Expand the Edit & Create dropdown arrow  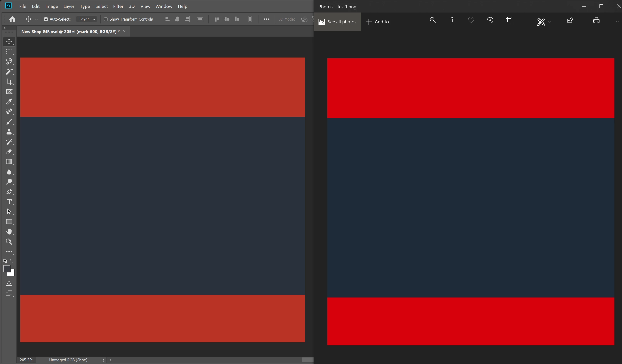click(549, 22)
